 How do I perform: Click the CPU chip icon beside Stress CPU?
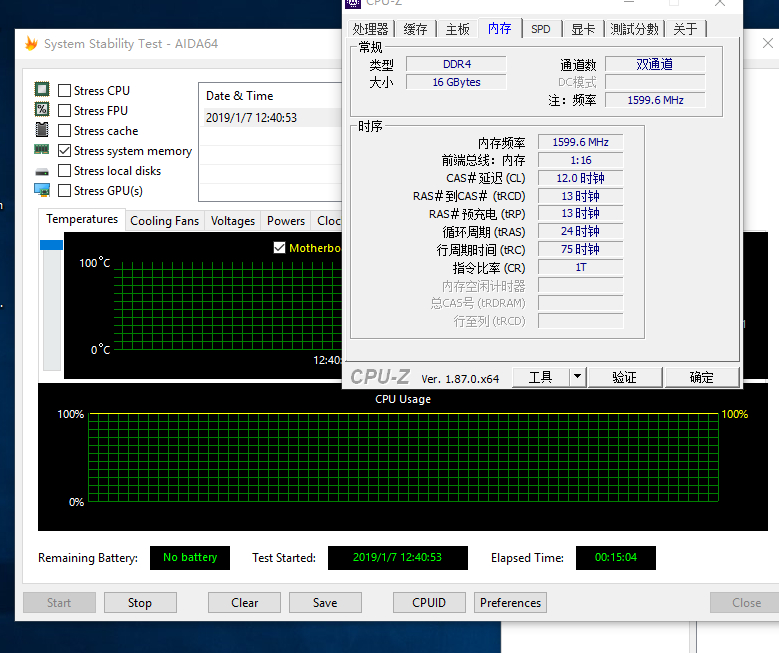(x=42, y=89)
